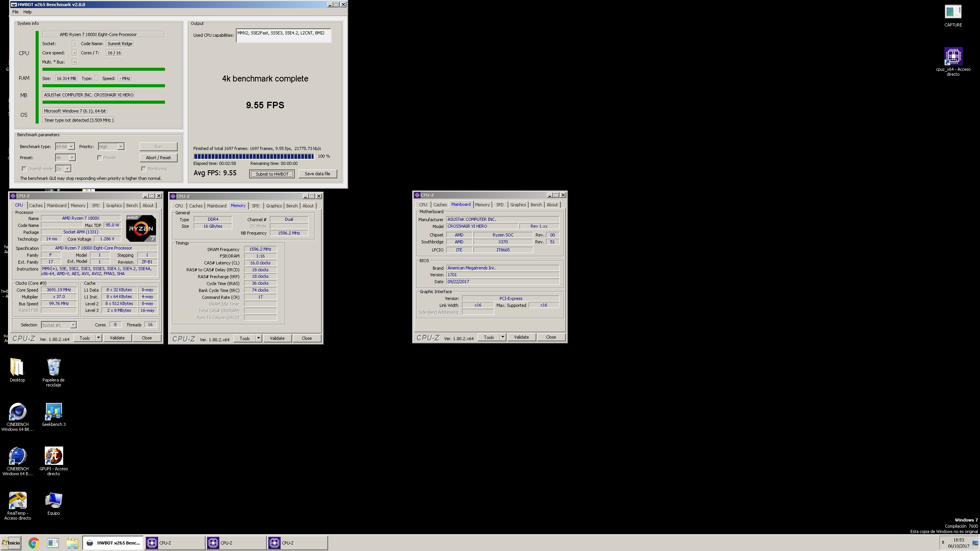Switch to HWBOT x265 Benchmark taskbar button
This screenshot has height=551, width=980.
coord(113,543)
